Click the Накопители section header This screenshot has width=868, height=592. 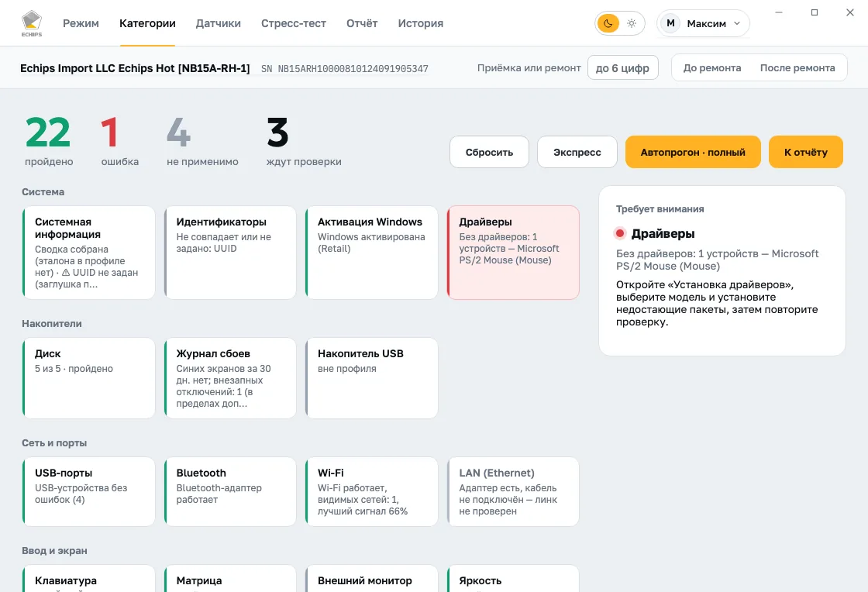coord(51,324)
